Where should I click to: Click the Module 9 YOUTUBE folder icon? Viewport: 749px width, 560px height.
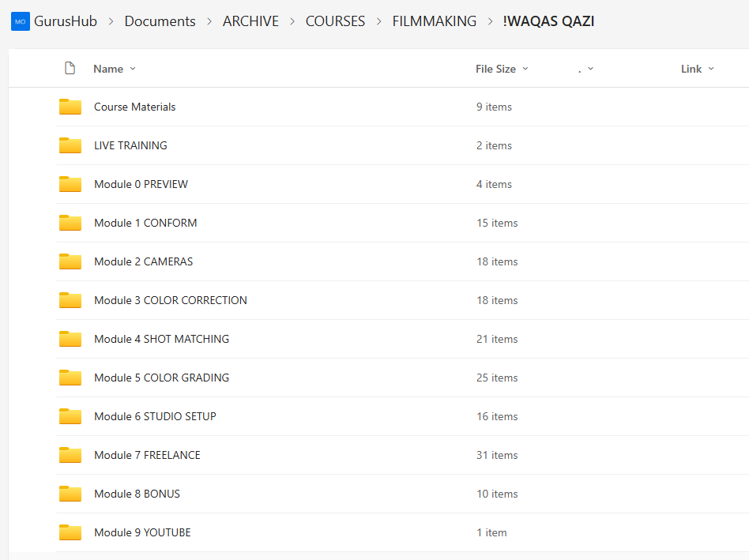[x=70, y=532]
